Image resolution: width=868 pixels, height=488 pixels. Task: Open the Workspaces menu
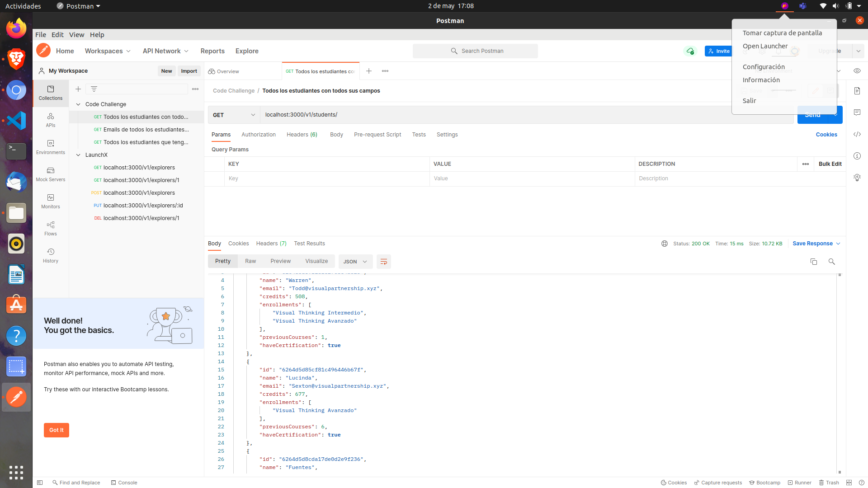(x=107, y=51)
